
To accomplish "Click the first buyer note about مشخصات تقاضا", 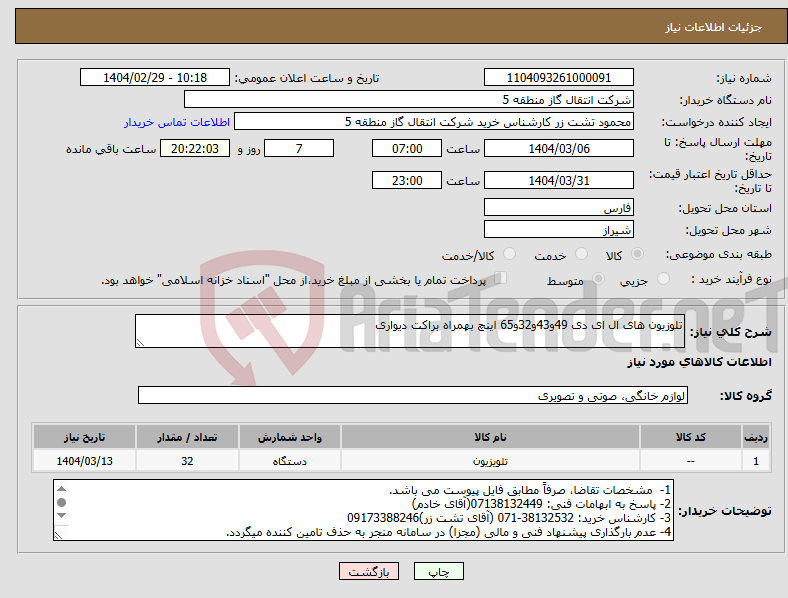I will pyautogui.click(x=530, y=490).
